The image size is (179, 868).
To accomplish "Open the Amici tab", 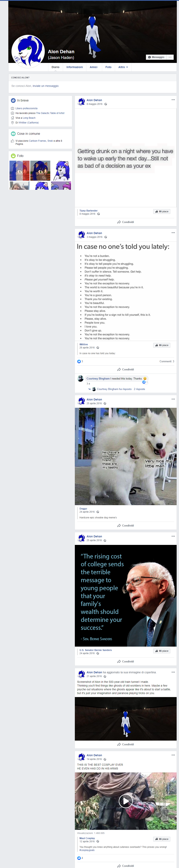I will click(94, 67).
